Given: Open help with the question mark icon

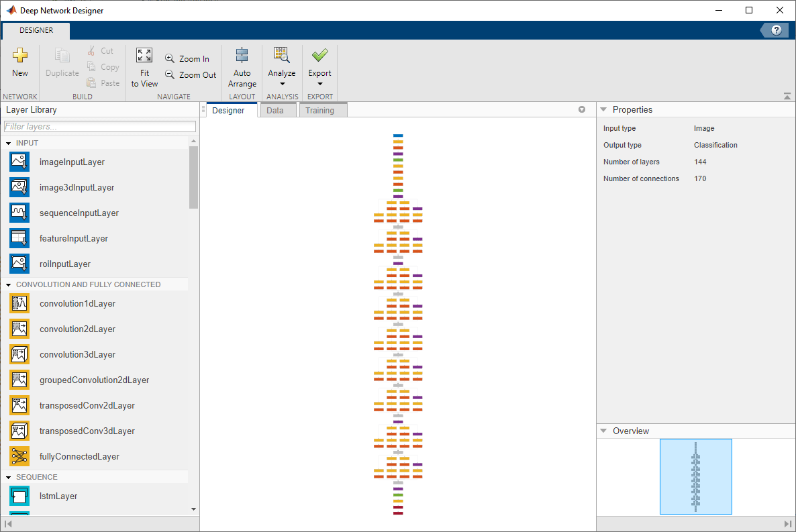Looking at the screenshot, I should (x=777, y=30).
